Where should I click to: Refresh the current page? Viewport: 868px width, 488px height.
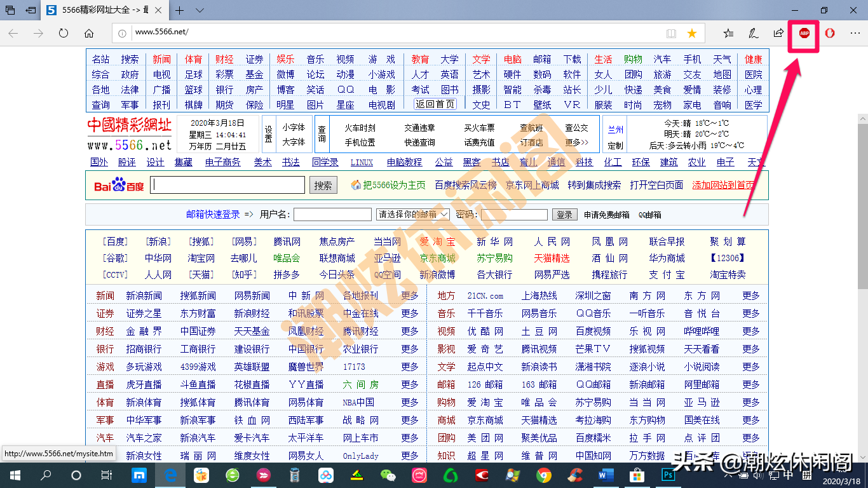tap(64, 33)
